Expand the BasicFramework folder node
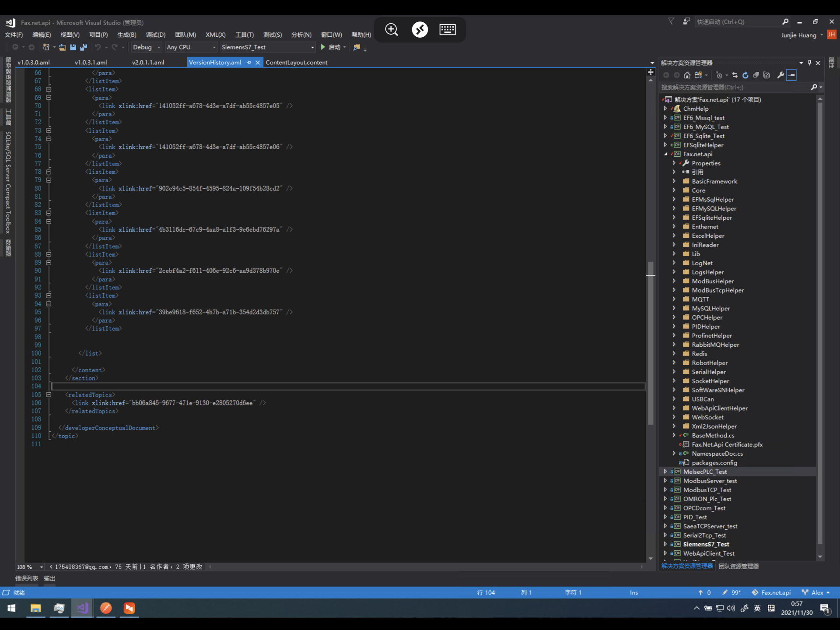The width and height of the screenshot is (840, 630). pyautogui.click(x=674, y=181)
